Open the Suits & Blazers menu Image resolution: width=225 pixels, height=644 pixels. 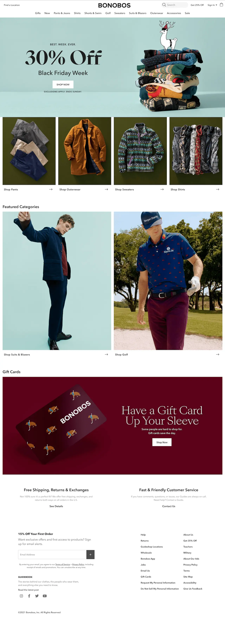tap(138, 13)
